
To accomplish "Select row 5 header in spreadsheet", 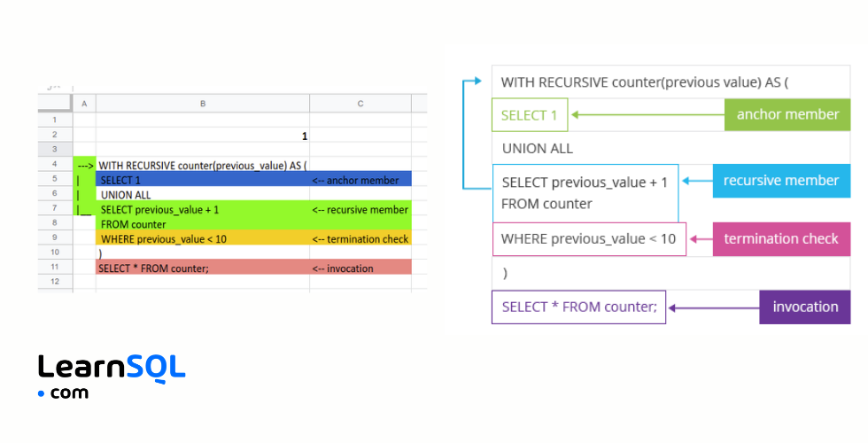I will coord(55,178).
